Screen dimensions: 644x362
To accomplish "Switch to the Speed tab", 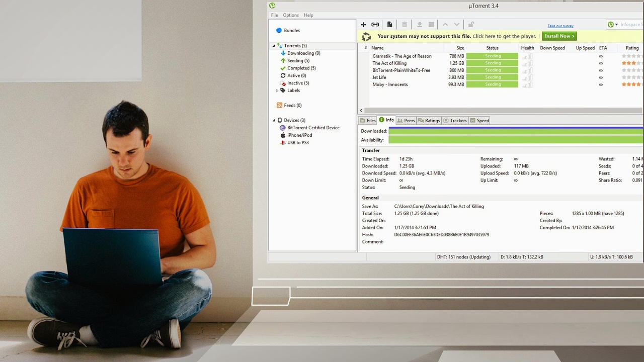I will pyautogui.click(x=479, y=121).
